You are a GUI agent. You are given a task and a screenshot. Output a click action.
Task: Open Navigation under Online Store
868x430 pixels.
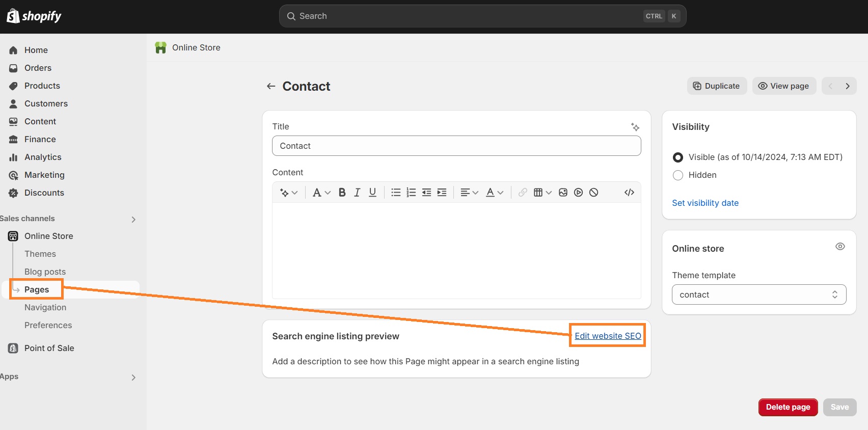(x=45, y=307)
